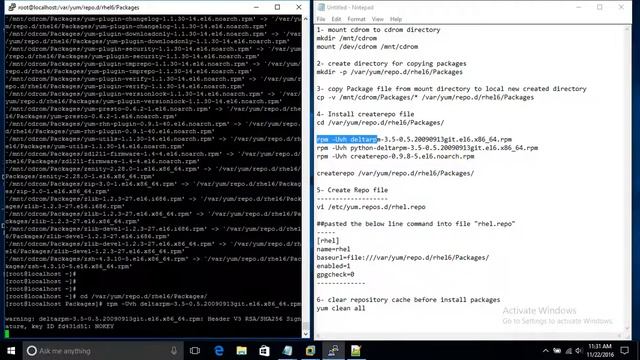Open the Help menu in Notepad
The image size is (640, 360).
point(396,19)
